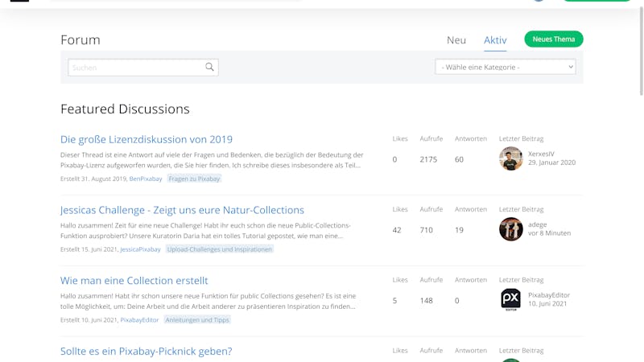Visit BenPixabay's profile link
The width and height of the screenshot is (644, 362).
146,179
